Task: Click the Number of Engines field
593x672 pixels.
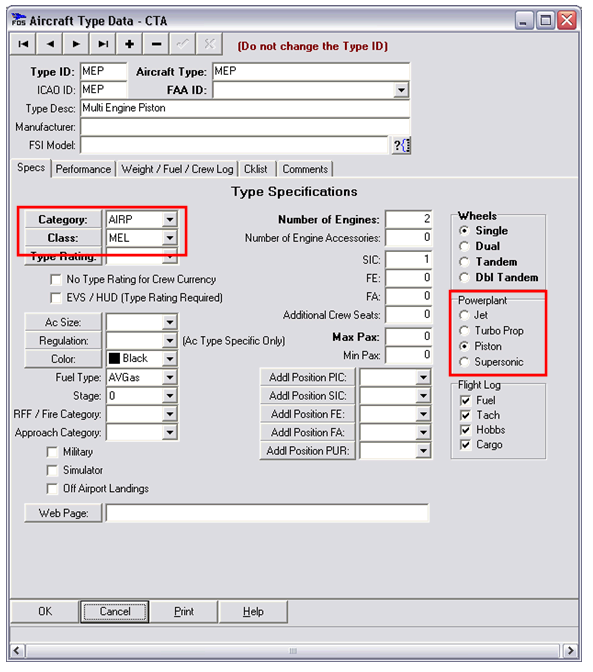Action: pyautogui.click(x=408, y=219)
